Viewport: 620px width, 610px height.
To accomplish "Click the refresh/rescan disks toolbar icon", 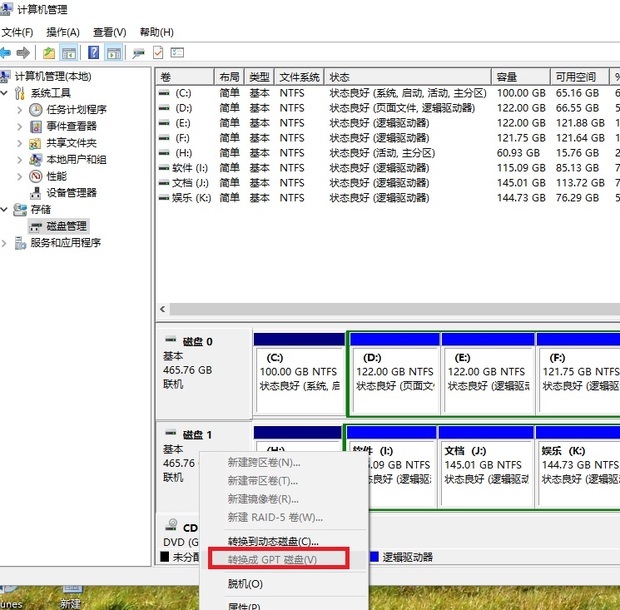I will (138, 53).
